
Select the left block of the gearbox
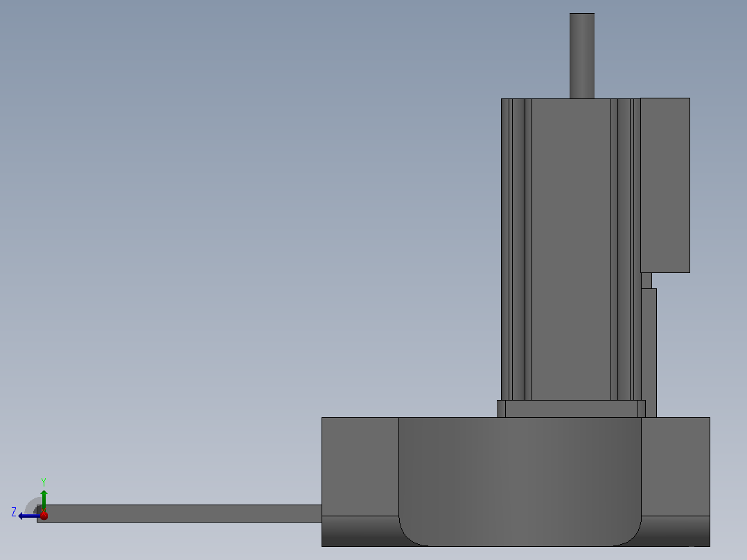pos(360,466)
